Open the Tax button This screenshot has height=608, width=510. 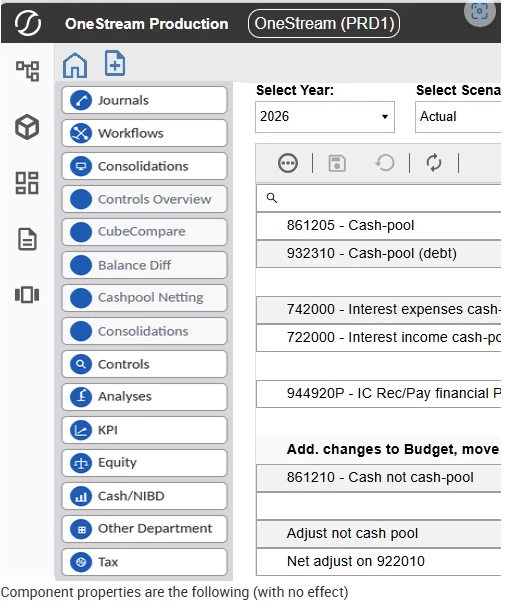pos(144,562)
